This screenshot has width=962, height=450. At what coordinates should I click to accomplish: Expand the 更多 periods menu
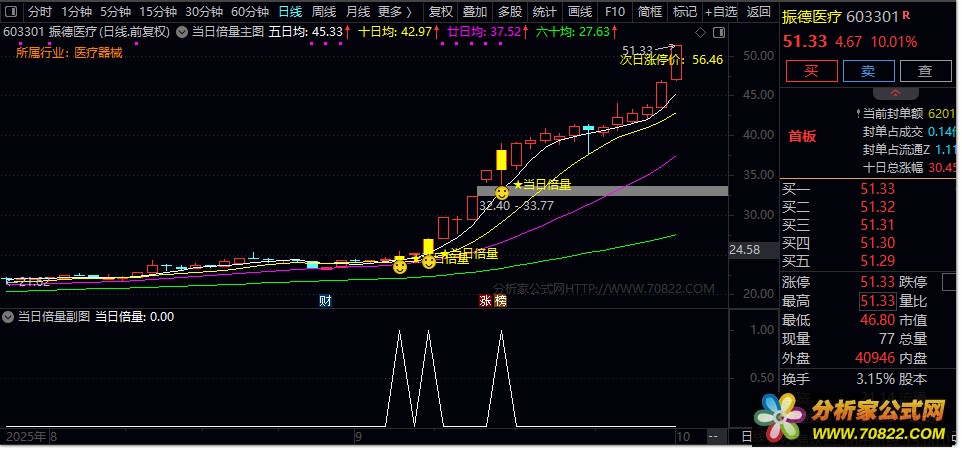point(395,11)
